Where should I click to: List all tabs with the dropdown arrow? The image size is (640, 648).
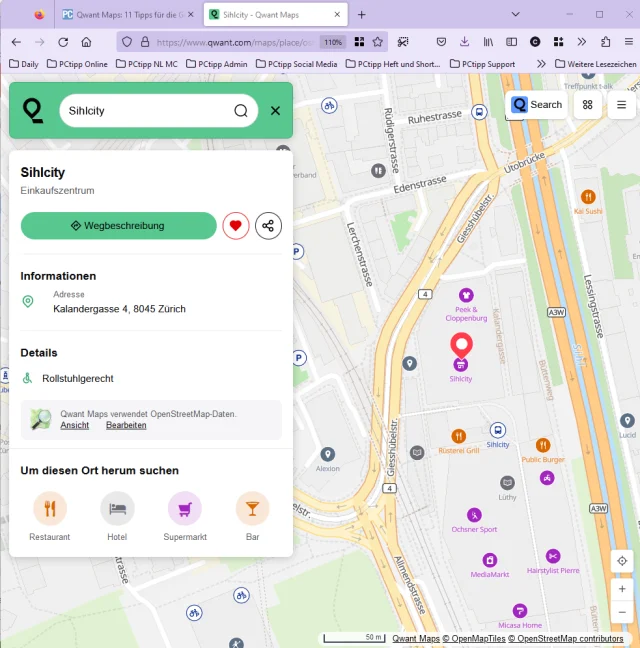(x=515, y=14)
